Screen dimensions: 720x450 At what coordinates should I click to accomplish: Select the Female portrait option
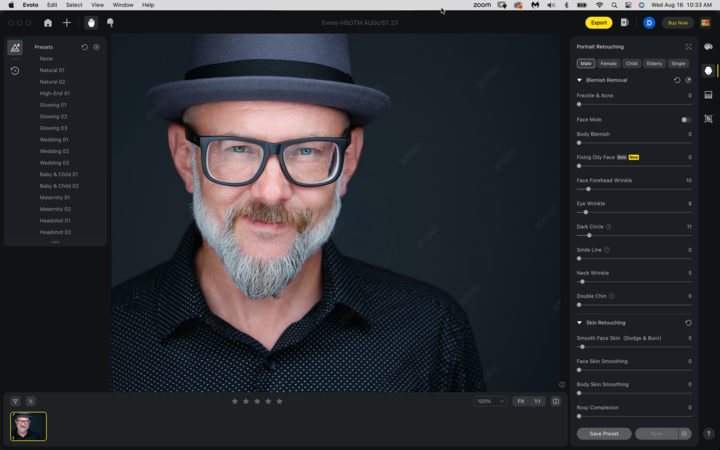click(608, 63)
